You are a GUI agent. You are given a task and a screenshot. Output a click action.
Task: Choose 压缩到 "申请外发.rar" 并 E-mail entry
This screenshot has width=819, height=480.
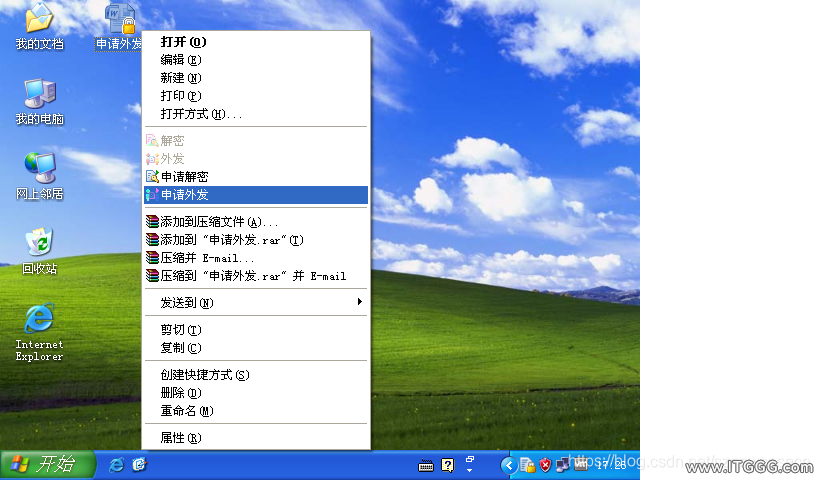(256, 276)
